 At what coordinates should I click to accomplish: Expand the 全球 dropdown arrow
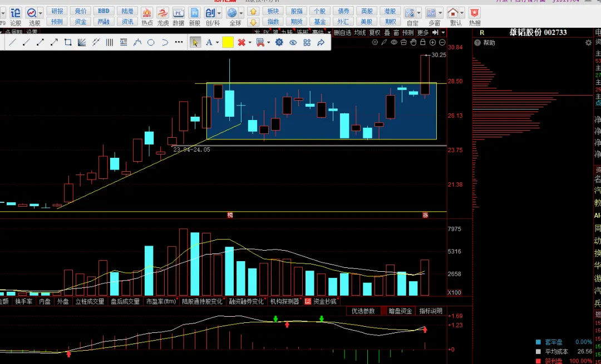tap(241, 13)
